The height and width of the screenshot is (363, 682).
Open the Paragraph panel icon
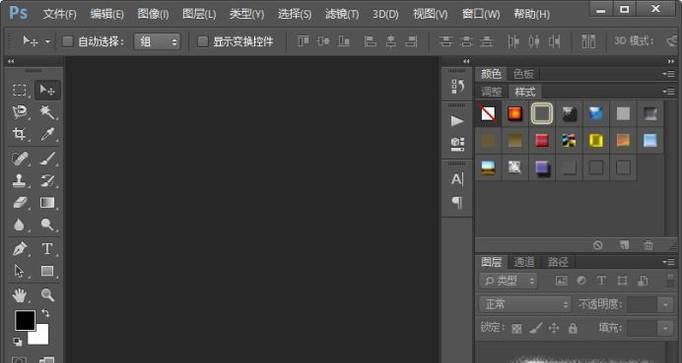click(457, 202)
